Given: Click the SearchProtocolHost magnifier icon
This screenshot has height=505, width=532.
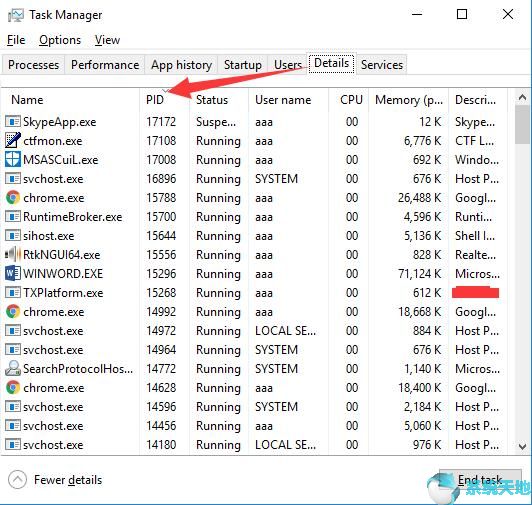Looking at the screenshot, I should (13, 368).
